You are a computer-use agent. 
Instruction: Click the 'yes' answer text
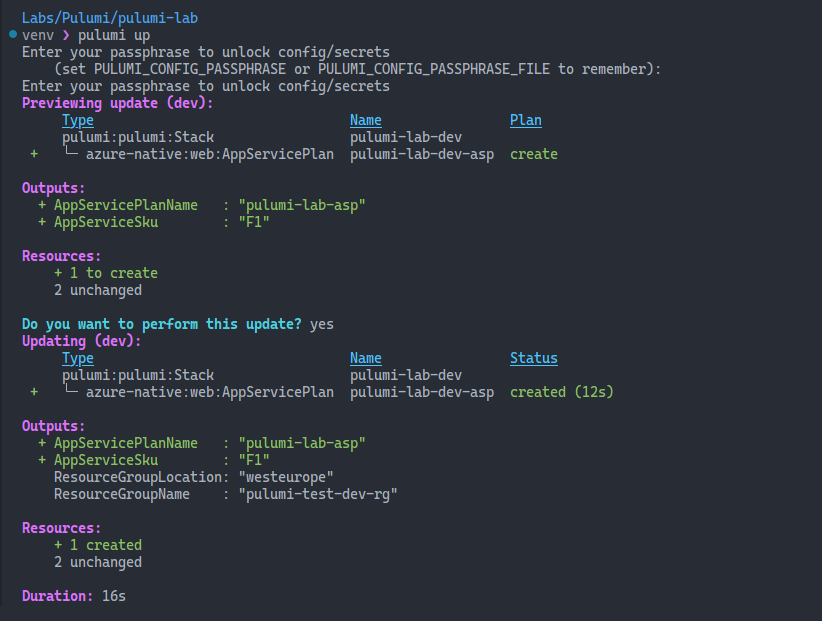click(321, 325)
